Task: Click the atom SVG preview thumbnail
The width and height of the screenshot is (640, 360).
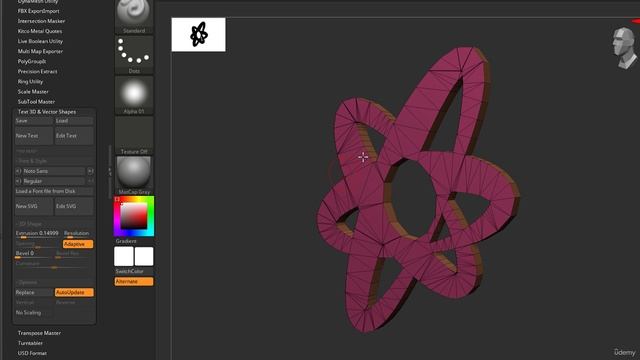Action: (198, 35)
